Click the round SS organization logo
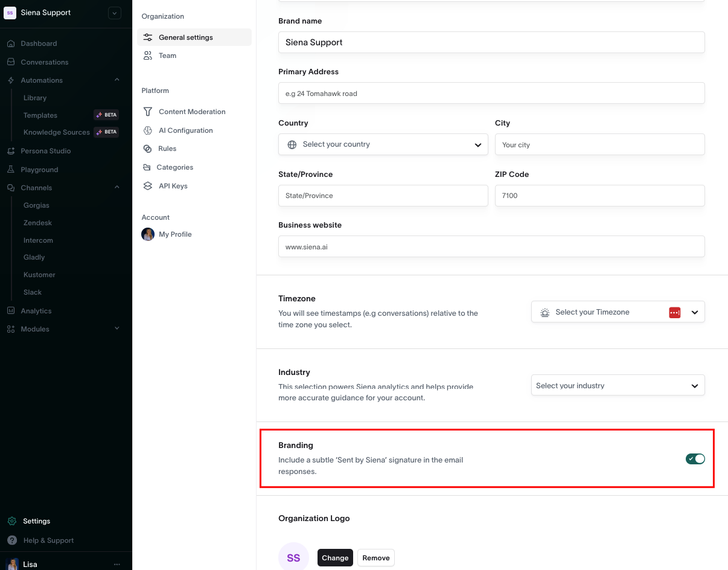This screenshot has height=570, width=728. (293, 557)
